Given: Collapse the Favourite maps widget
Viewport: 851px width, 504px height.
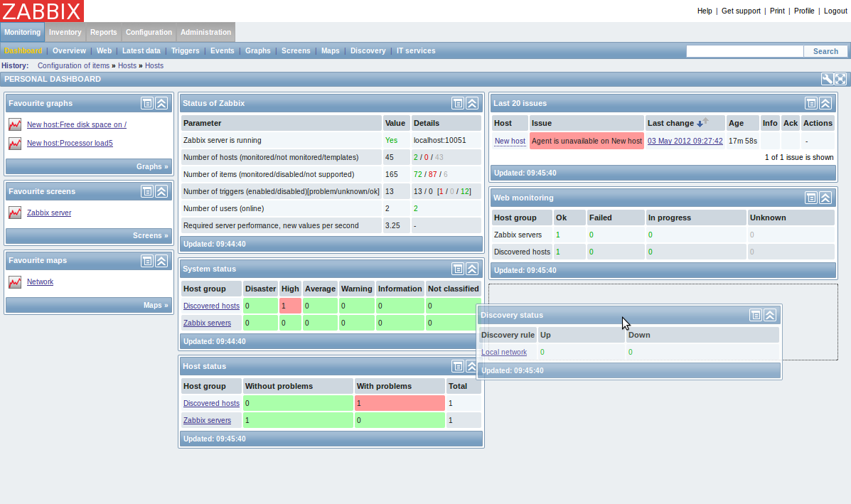Looking at the screenshot, I should pyautogui.click(x=161, y=261).
